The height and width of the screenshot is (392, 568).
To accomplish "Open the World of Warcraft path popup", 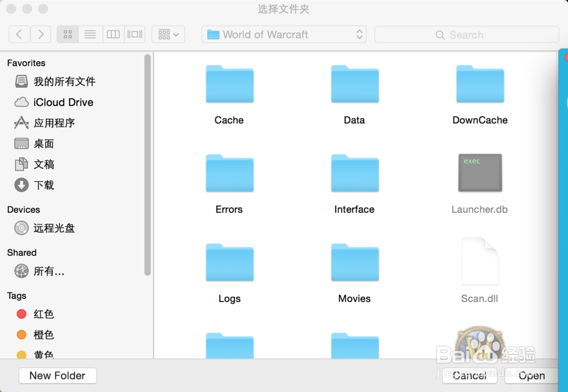I will [x=284, y=35].
